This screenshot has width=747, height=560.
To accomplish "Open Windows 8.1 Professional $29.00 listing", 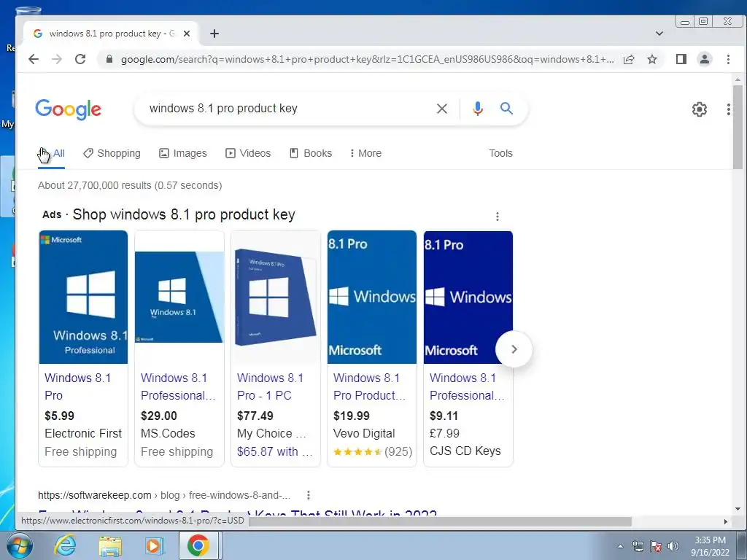I will [x=178, y=386].
